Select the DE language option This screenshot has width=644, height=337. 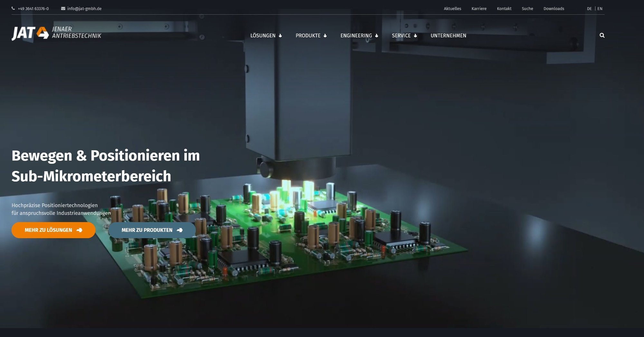(x=589, y=9)
